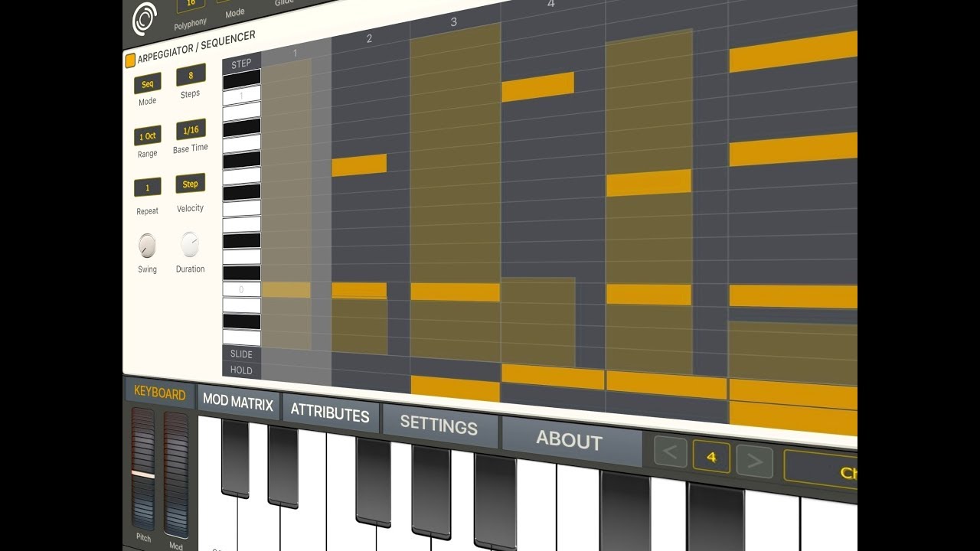Click the upper orange note in step 2
The width and height of the screenshot is (980, 551).
(x=360, y=165)
